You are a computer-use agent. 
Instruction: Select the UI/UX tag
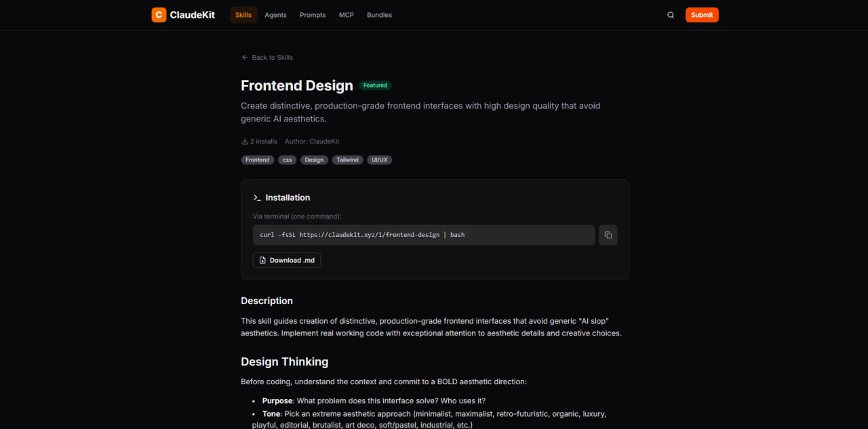click(x=379, y=160)
